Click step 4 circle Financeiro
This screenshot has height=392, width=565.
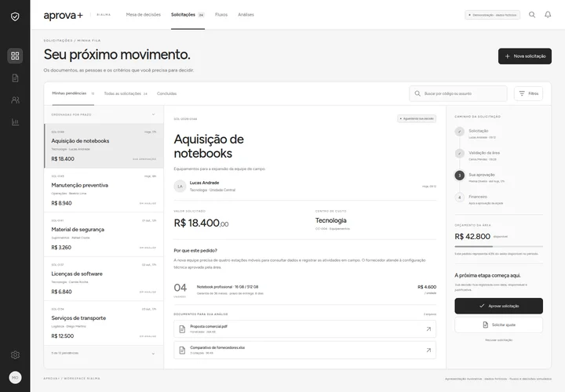click(459, 198)
